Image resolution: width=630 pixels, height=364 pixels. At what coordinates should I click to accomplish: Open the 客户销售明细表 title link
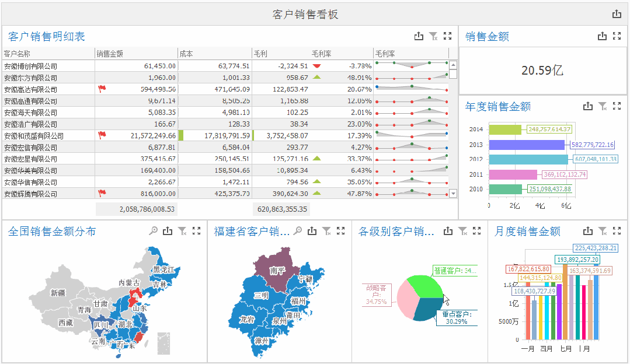46,36
